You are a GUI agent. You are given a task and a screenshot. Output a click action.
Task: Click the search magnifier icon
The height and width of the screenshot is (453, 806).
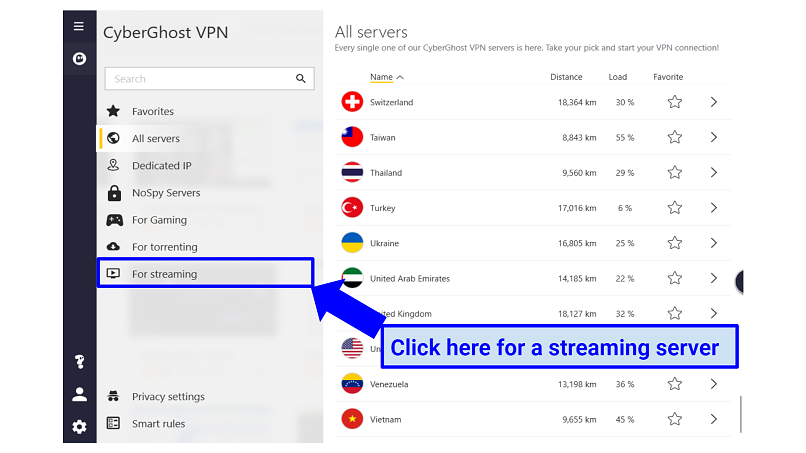coord(301,79)
